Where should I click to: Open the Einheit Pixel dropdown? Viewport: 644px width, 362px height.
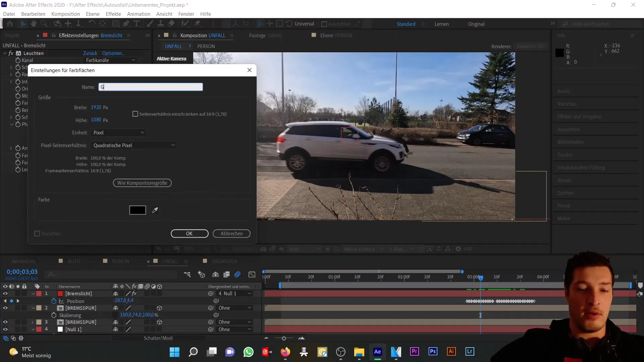(118, 133)
